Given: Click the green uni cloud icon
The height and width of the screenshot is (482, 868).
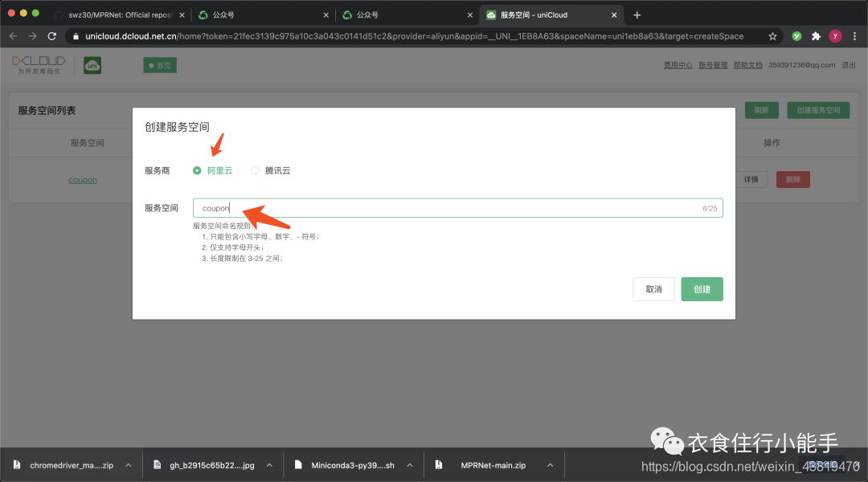Looking at the screenshot, I should point(92,65).
